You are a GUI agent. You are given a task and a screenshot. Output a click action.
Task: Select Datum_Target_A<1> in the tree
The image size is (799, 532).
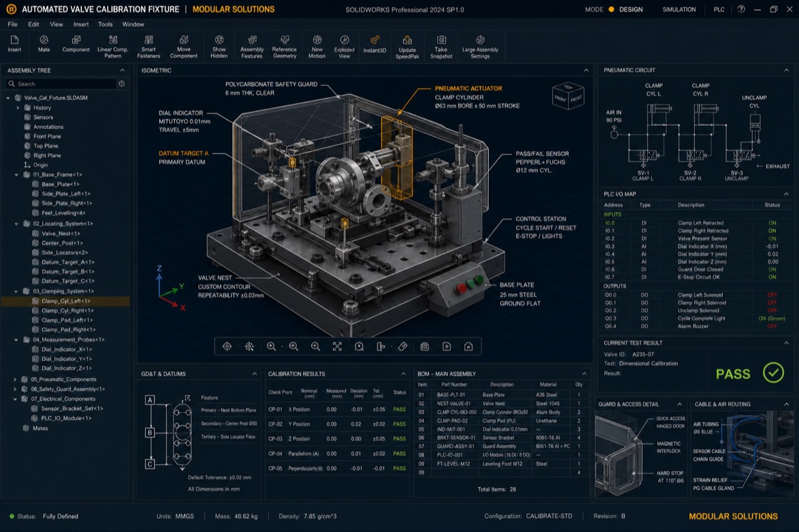[68, 262]
